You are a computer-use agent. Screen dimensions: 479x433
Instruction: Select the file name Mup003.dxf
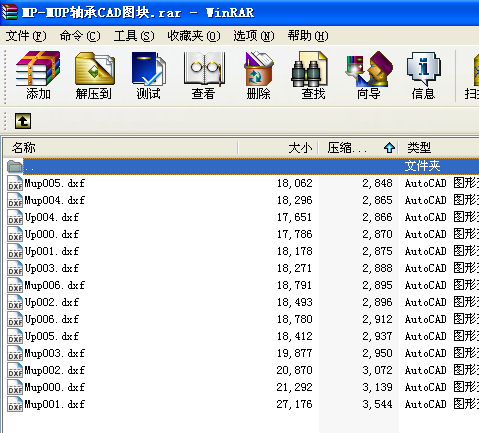(x=55, y=353)
